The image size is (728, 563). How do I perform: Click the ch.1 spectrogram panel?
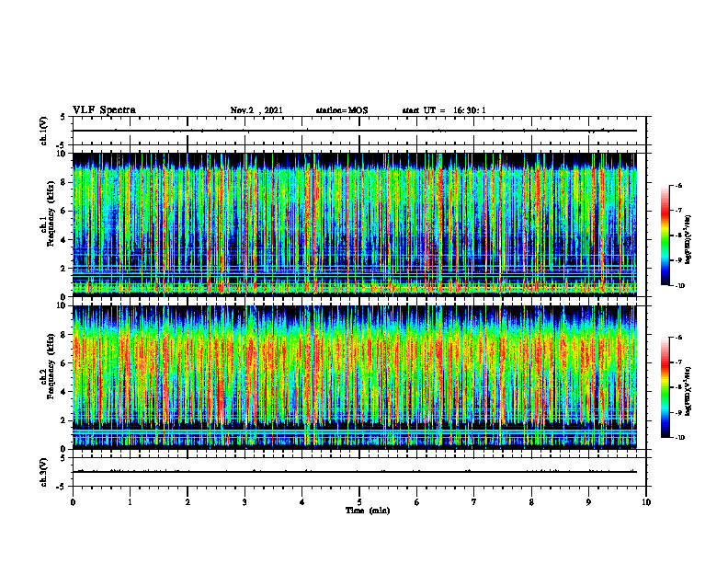pos(354,224)
